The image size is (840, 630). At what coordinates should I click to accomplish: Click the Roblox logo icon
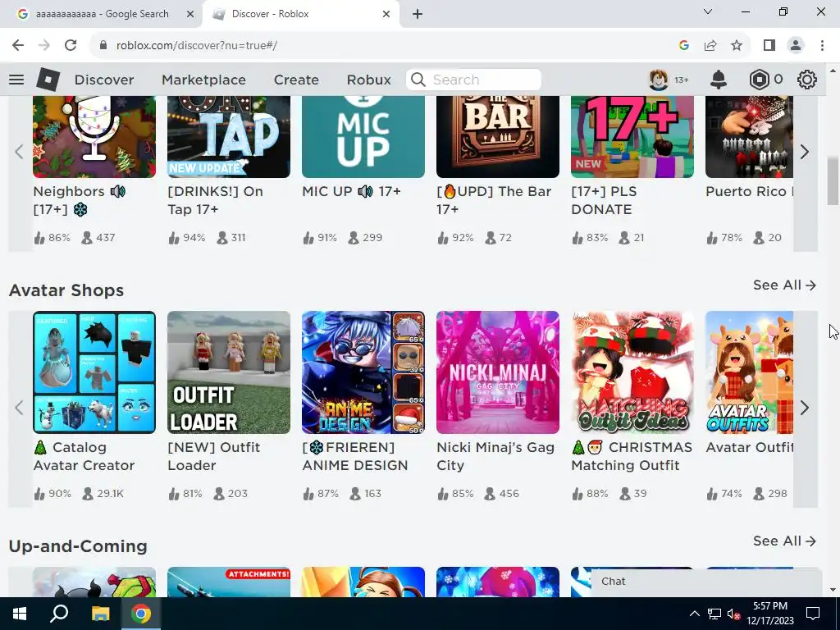click(48, 80)
